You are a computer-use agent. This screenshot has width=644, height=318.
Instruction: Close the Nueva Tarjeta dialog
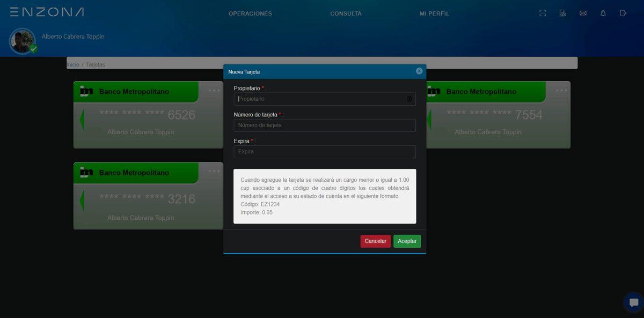419,71
